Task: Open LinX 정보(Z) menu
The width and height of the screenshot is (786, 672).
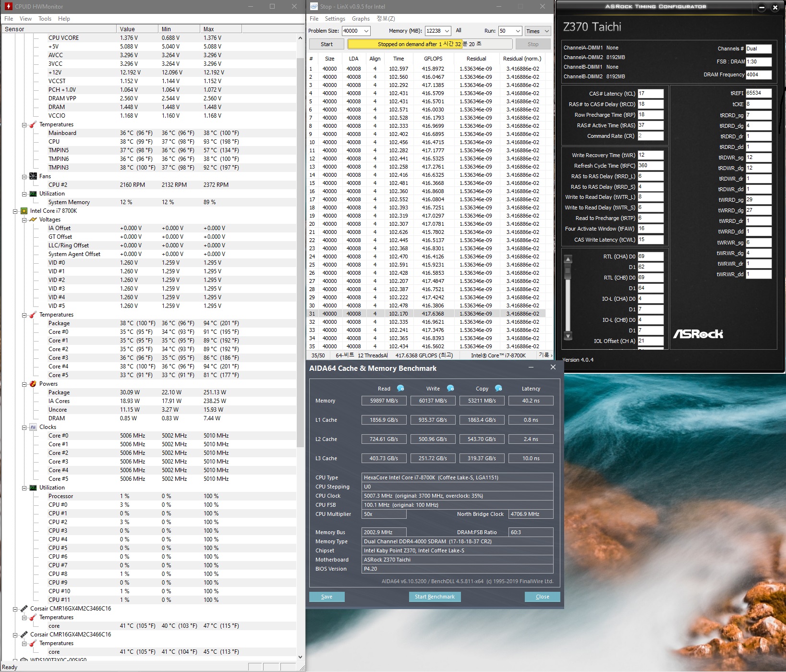Action: tap(386, 19)
